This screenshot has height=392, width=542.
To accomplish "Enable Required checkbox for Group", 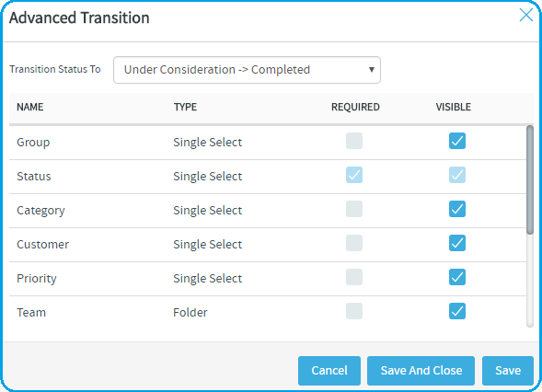I will point(354,141).
